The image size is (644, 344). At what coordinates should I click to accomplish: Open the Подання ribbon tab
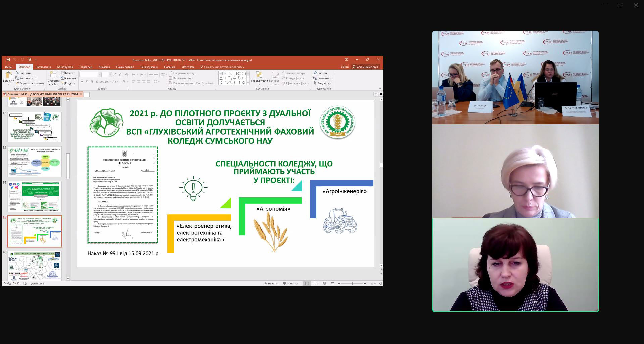point(170,67)
